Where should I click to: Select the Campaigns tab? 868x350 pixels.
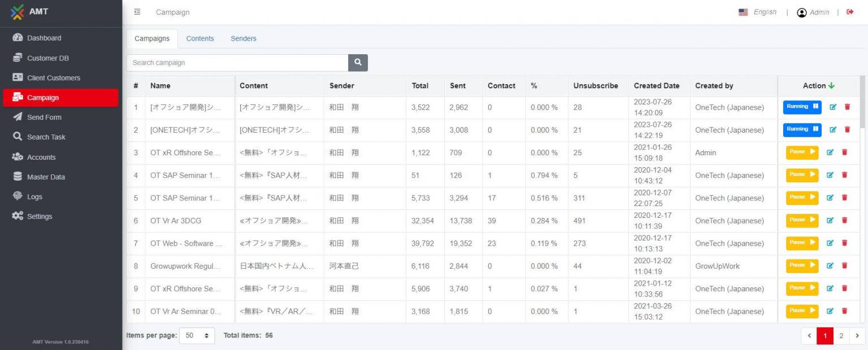tap(152, 38)
